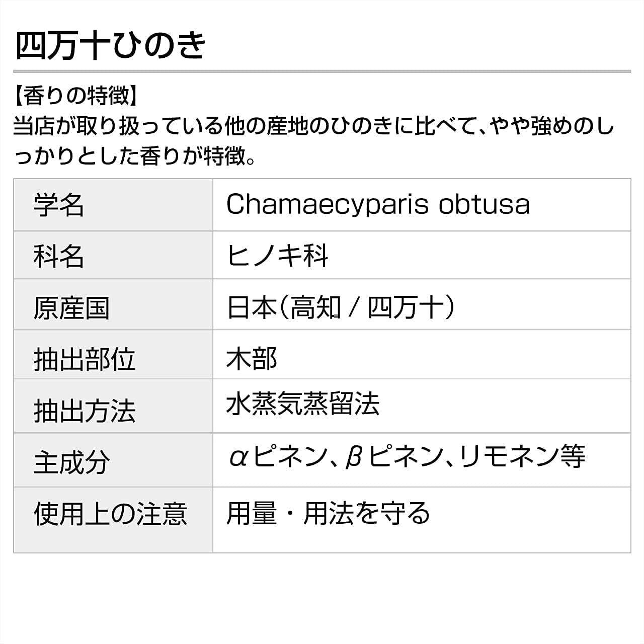Viewport: 644px width, 644px height.
Task: Click the 抽出部位 label cell
Action: click(x=84, y=359)
